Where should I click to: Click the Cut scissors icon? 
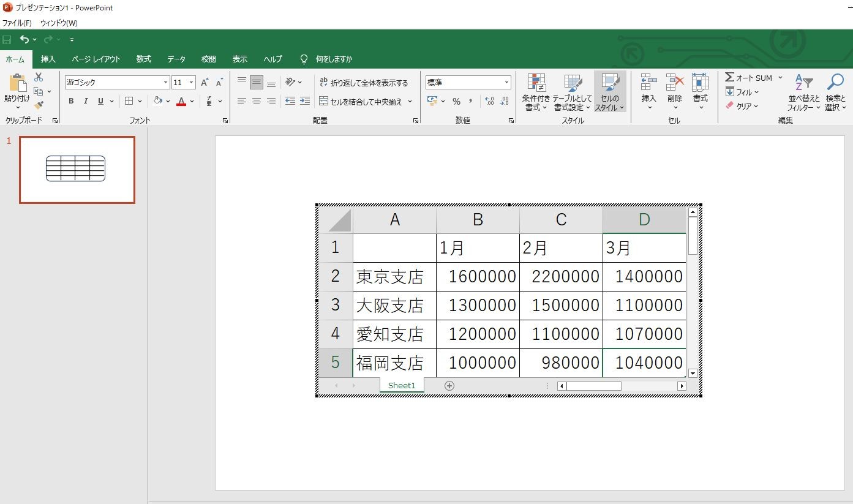tap(39, 77)
